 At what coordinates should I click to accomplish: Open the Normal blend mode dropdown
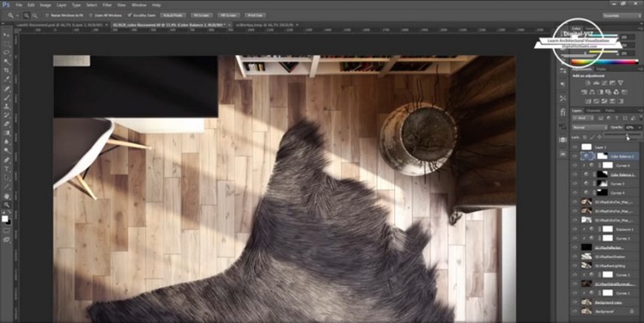point(590,127)
